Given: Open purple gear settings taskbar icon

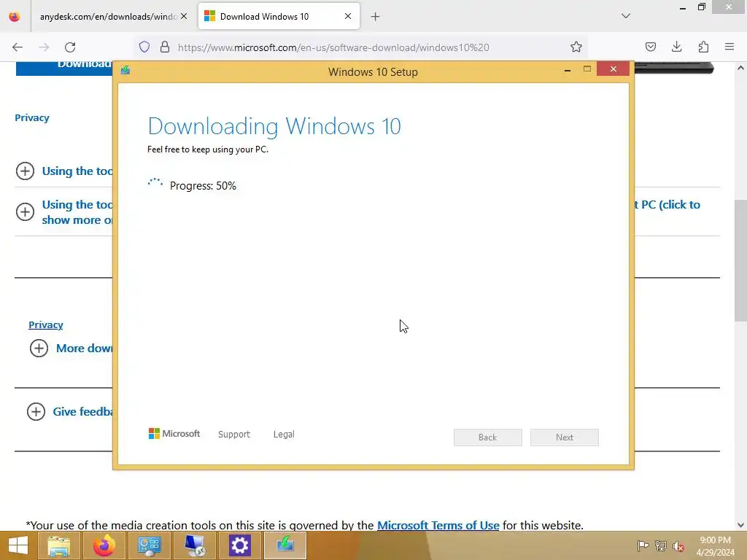Looking at the screenshot, I should click(239, 545).
